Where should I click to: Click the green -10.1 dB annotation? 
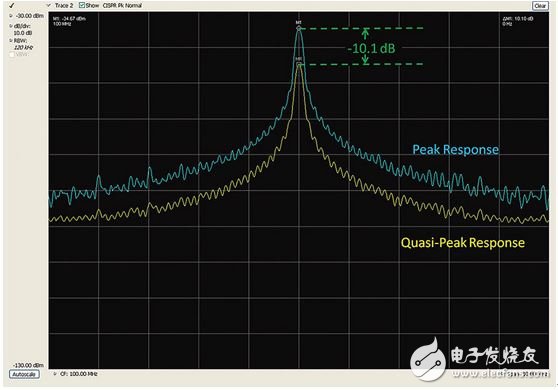point(371,48)
